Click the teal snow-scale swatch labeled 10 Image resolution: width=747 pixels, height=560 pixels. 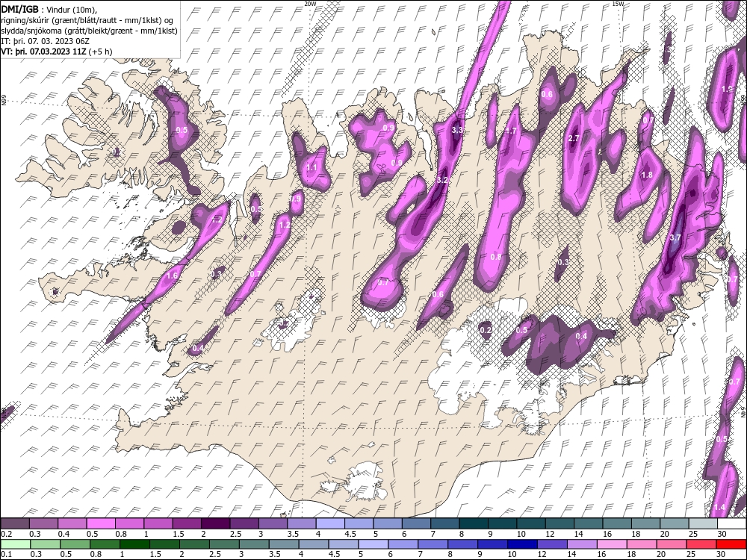point(531,523)
